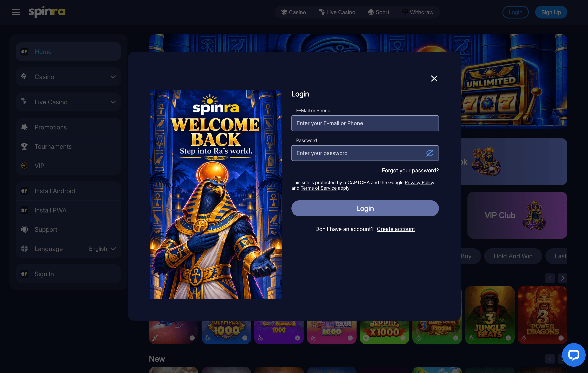Open Forgot your password link
The width and height of the screenshot is (588, 373).
410,170
